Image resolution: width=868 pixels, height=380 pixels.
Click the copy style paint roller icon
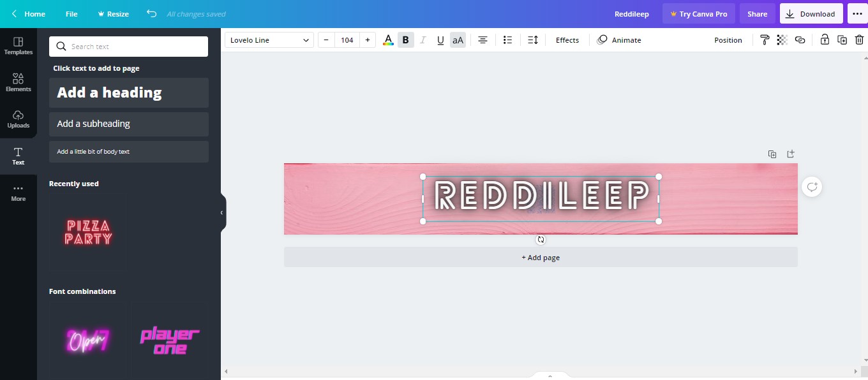click(765, 40)
